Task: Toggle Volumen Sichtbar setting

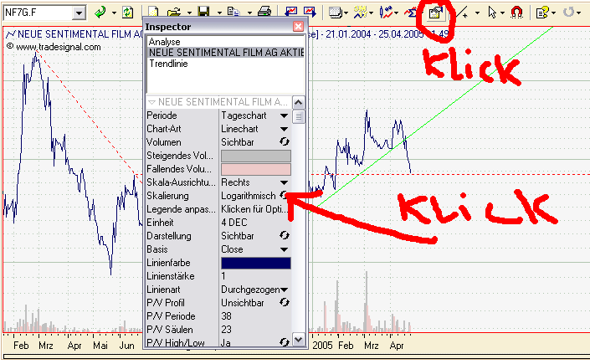Action: [285, 142]
